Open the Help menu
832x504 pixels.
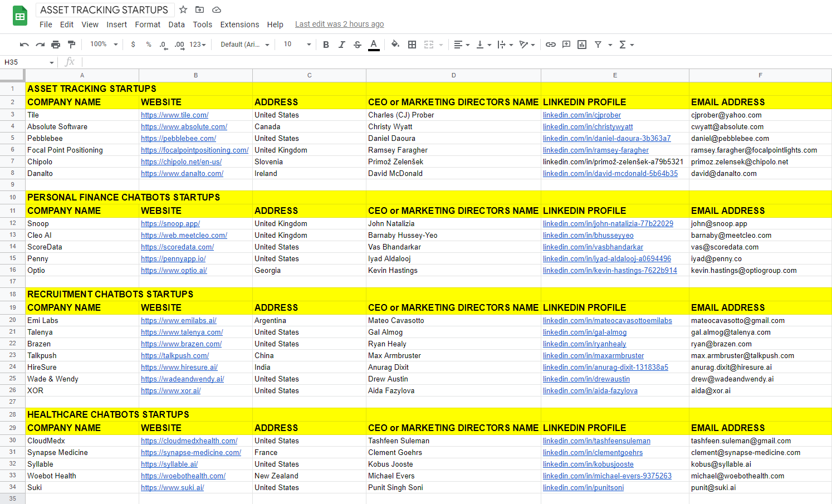point(275,25)
